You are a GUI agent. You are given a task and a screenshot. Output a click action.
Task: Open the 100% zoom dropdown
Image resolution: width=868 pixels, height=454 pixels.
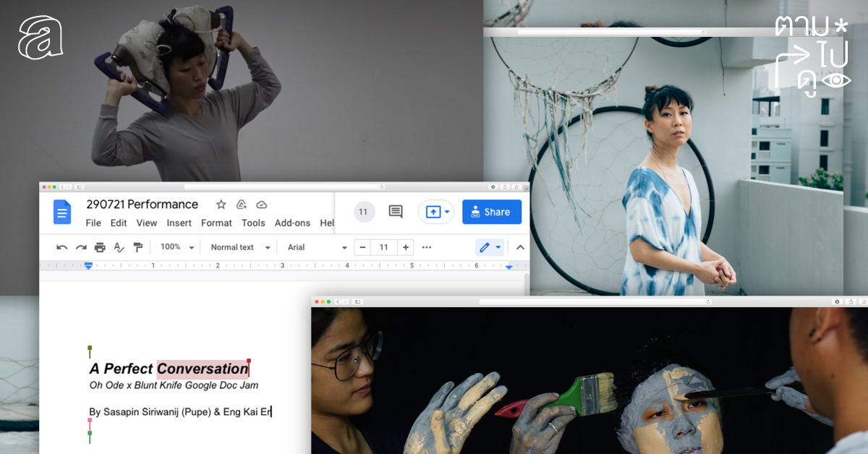point(178,247)
